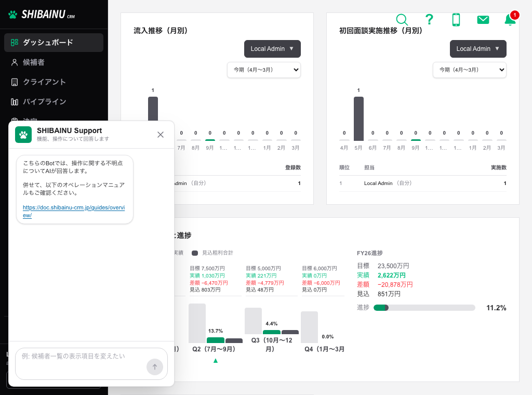This screenshot has width=532, height=395.
Task: Click the SHIBAINU Support paw avatar
Action: [x=23, y=135]
